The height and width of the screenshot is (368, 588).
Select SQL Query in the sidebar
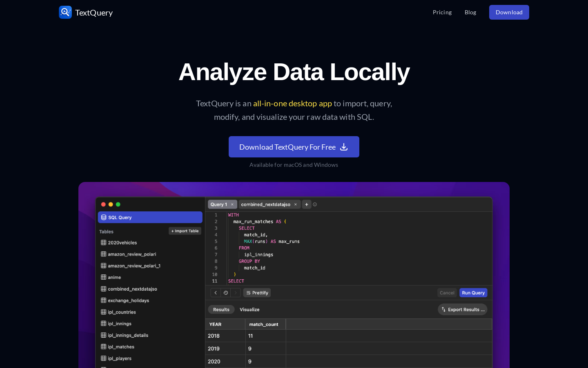150,218
